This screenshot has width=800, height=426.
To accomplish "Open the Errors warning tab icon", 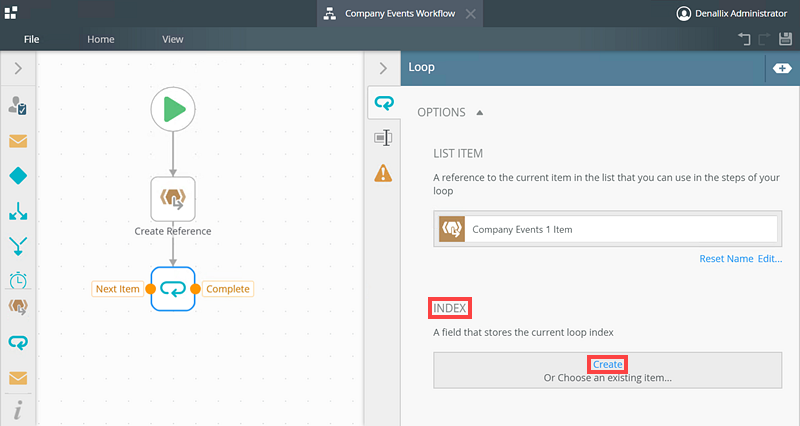I will click(383, 173).
